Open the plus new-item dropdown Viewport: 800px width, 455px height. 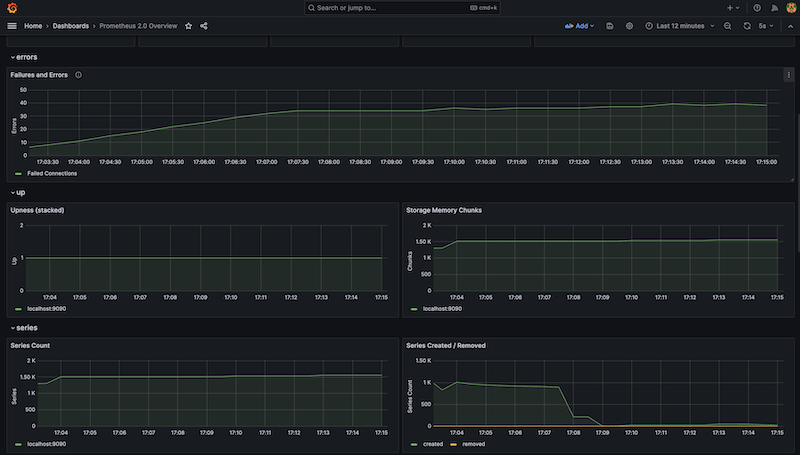pos(733,8)
